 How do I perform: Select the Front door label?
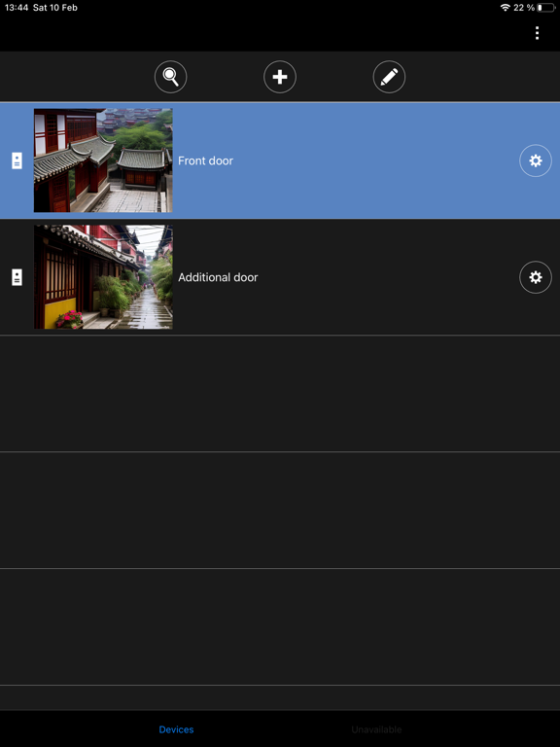(x=206, y=160)
